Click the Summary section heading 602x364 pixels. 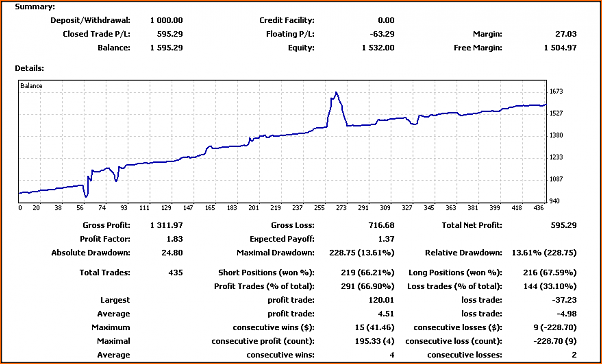click(35, 7)
